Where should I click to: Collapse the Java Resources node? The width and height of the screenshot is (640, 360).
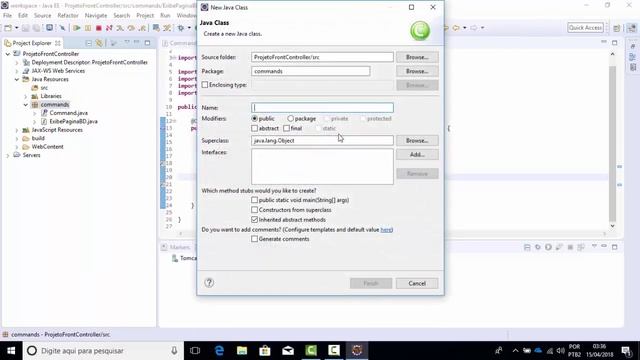click(x=17, y=79)
